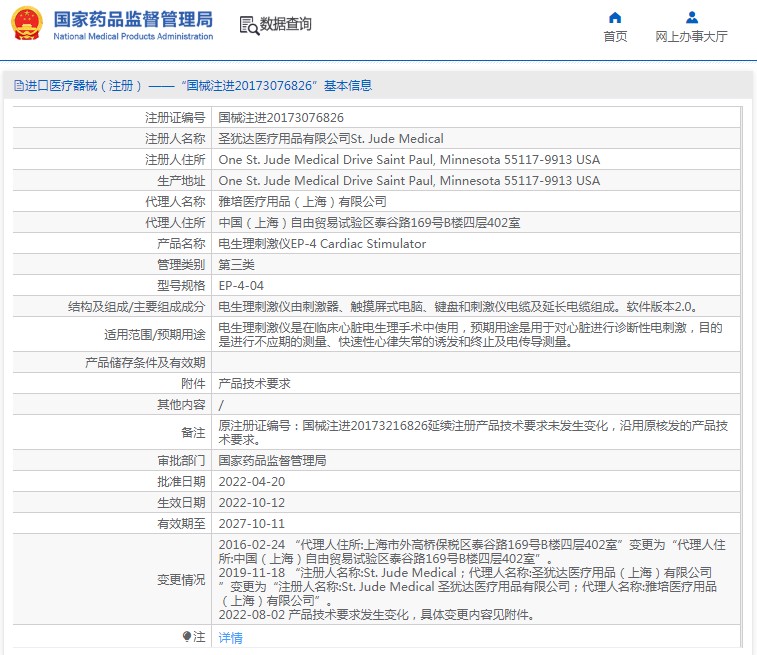Open 网上办事大厅 link

pos(691,37)
